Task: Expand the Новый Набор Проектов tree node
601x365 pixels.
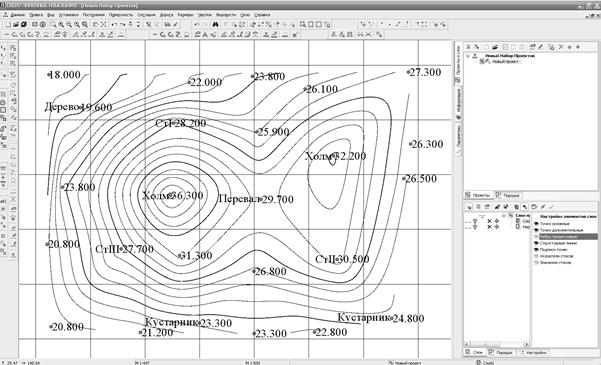Action: pyautogui.click(x=468, y=56)
